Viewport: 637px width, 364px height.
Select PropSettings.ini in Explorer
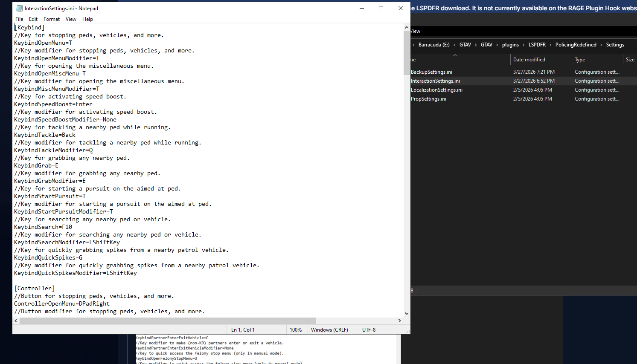(428, 99)
